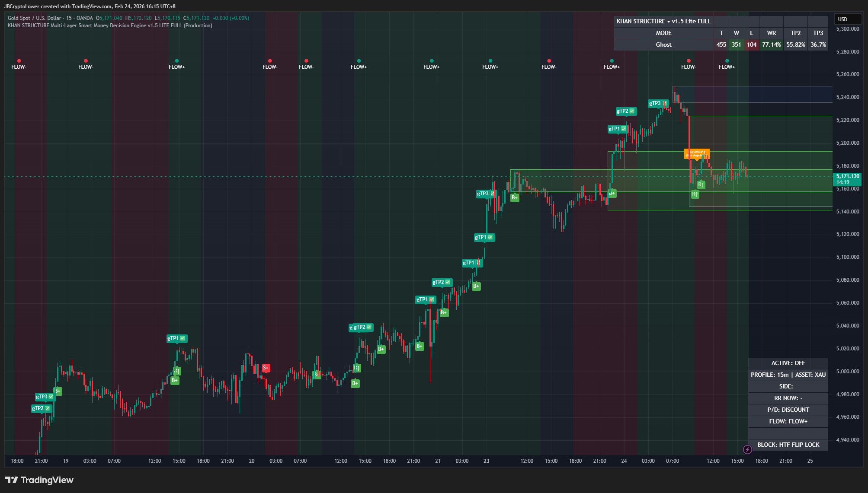Toggle ACTIVE from OFF in the dashboard panel
Viewport: 868px width, 493px height.
[788, 363]
